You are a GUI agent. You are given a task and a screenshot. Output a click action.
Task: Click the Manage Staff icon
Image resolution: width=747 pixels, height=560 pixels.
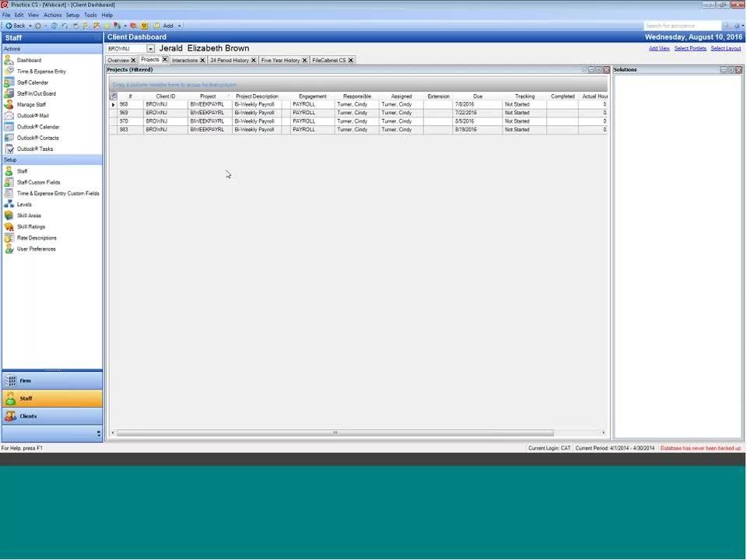pos(9,104)
